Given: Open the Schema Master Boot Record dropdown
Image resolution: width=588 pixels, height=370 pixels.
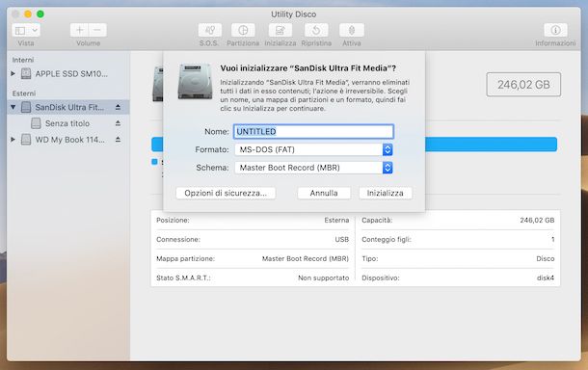Looking at the screenshot, I should [x=313, y=168].
